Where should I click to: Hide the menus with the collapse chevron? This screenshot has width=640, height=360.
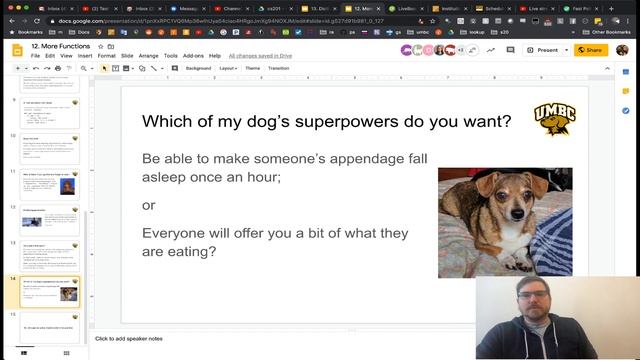pos(607,68)
